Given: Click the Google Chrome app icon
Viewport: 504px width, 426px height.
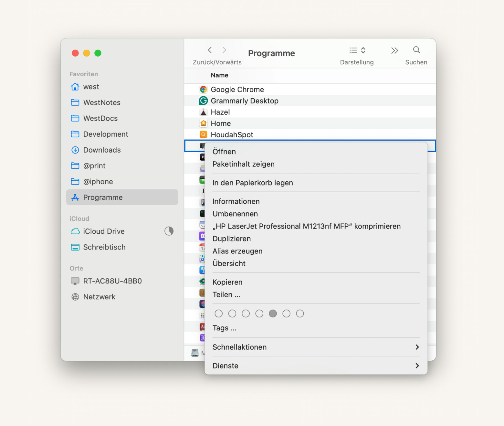Looking at the screenshot, I should [203, 90].
